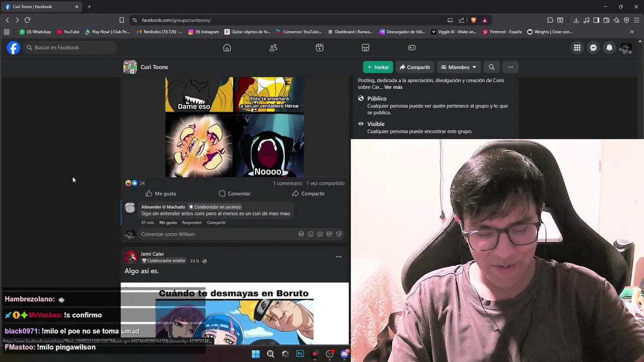Open Brave Rewards triangle icon
Image resolution: width=644 pixels, height=362 pixels.
(x=485, y=20)
